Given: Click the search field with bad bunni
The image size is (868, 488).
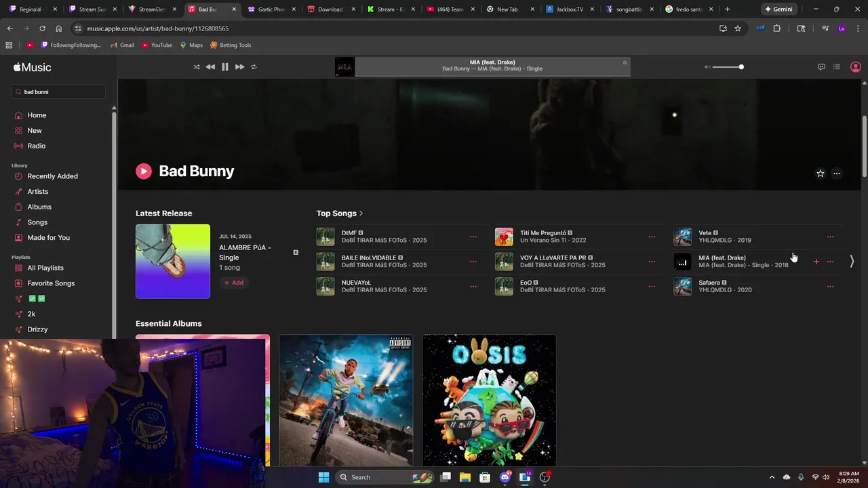Looking at the screenshot, I should pyautogui.click(x=58, y=91).
